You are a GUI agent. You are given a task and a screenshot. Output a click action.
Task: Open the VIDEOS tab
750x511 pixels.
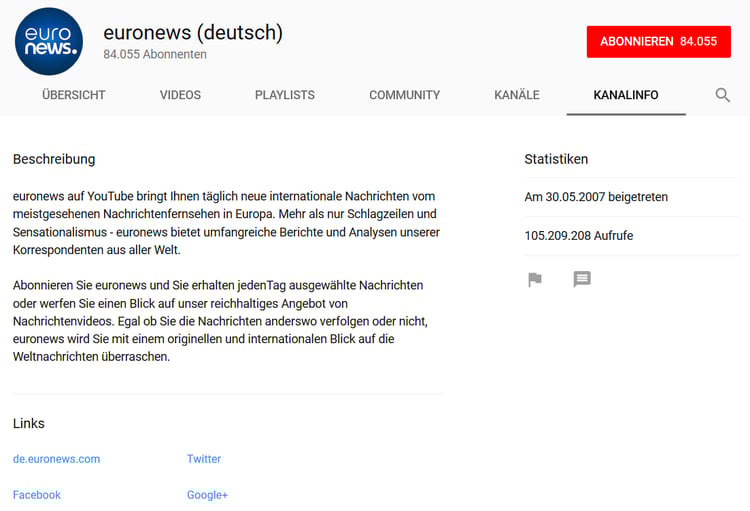(x=180, y=95)
